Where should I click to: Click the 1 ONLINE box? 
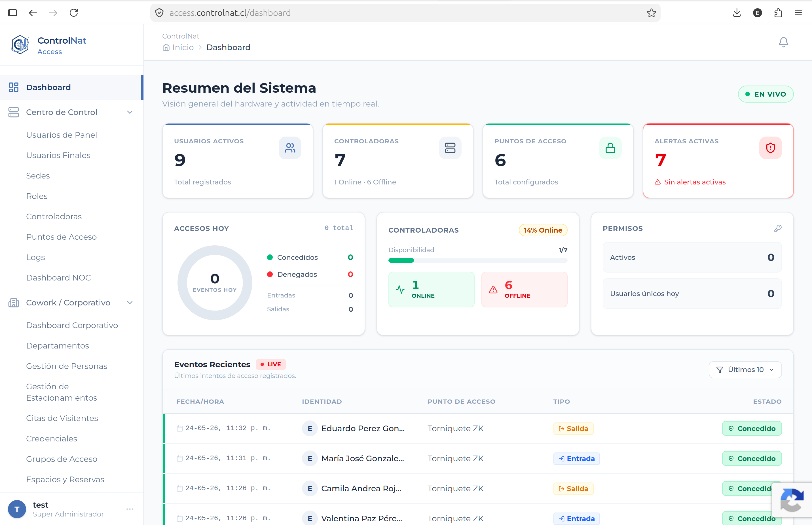pyautogui.click(x=431, y=290)
